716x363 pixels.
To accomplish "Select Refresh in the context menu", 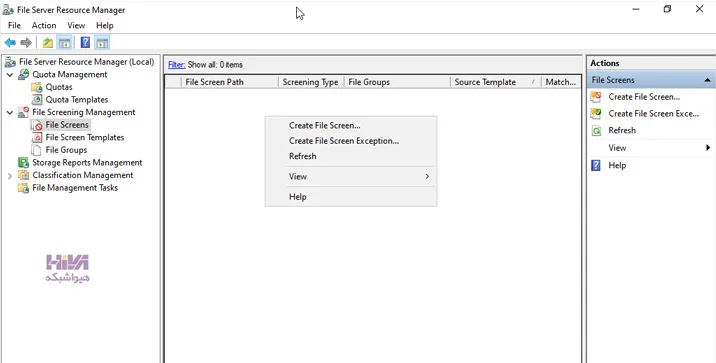I will pyautogui.click(x=351, y=156).
